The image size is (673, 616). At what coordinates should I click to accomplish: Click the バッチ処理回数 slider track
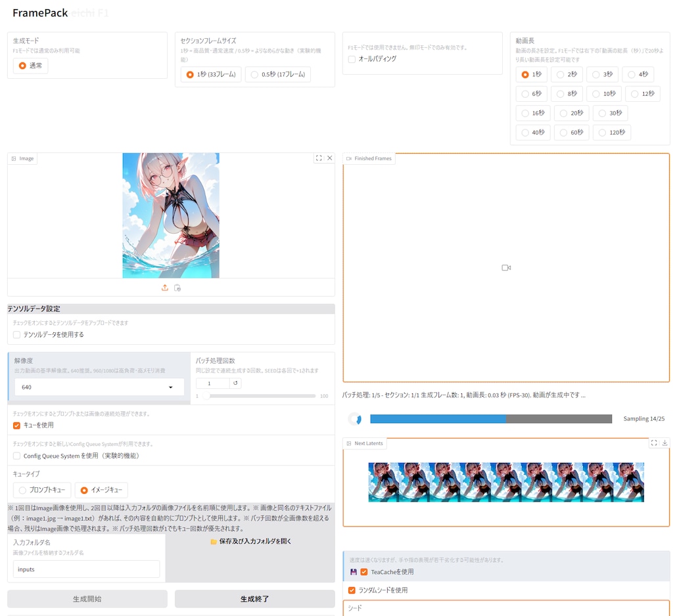pyautogui.click(x=261, y=396)
